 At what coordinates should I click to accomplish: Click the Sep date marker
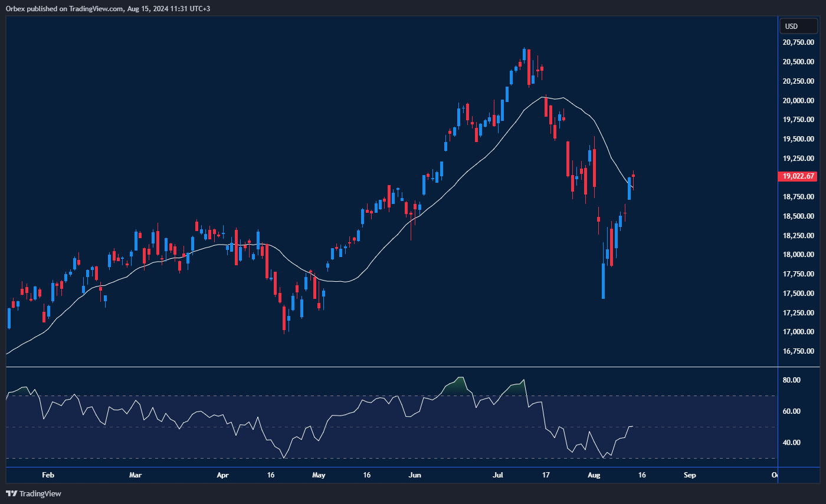(690, 475)
